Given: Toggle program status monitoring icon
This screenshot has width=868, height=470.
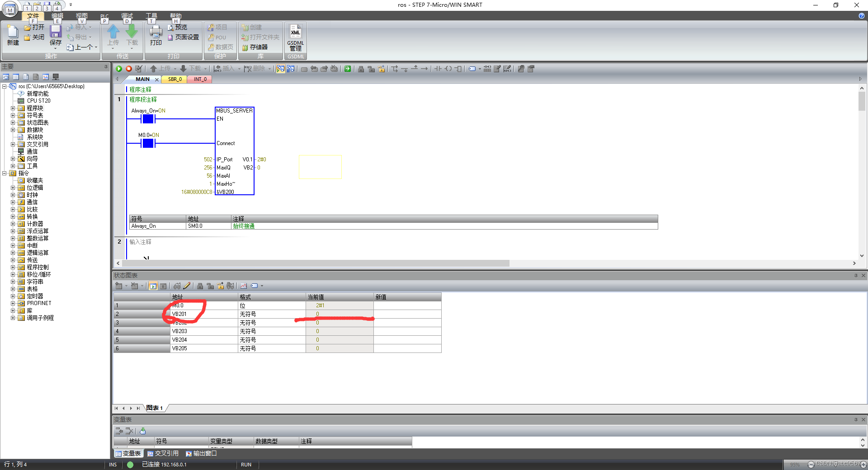Looking at the screenshot, I should [x=281, y=69].
